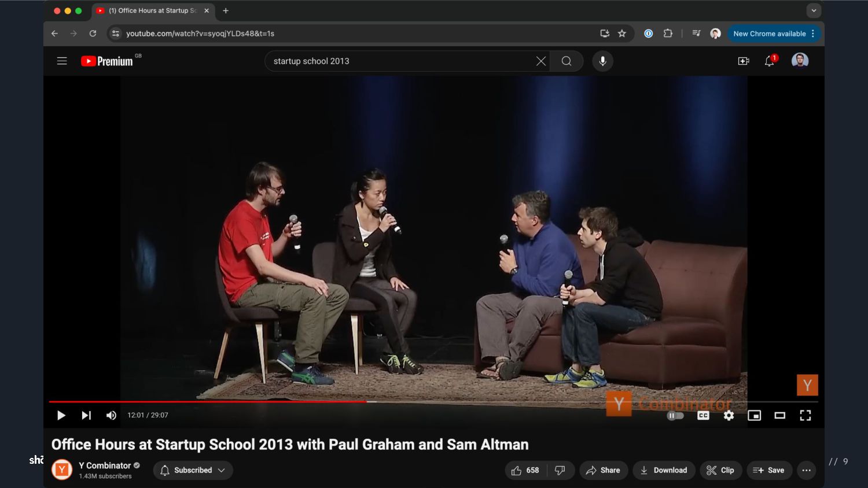Open the tab search dropdown arrow
The width and height of the screenshot is (868, 488).
pyautogui.click(x=814, y=10)
